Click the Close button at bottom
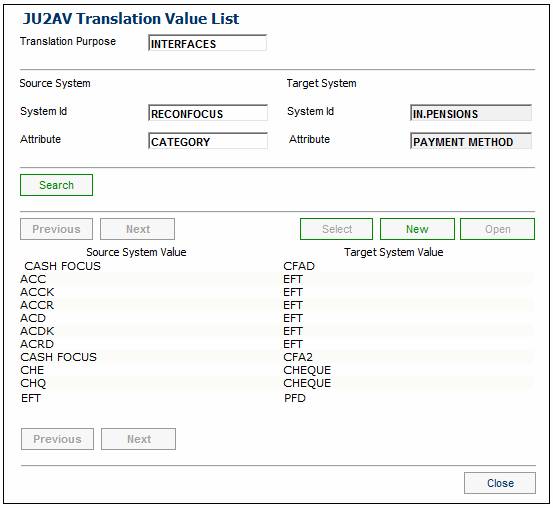Viewport: 553px width, 508px height. click(500, 483)
